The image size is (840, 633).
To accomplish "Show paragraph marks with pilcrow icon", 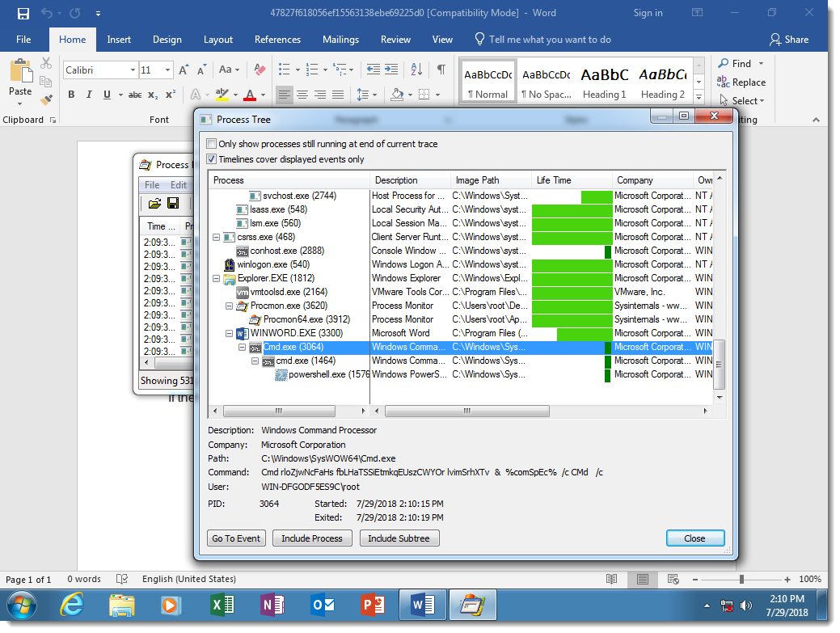I will [x=441, y=70].
